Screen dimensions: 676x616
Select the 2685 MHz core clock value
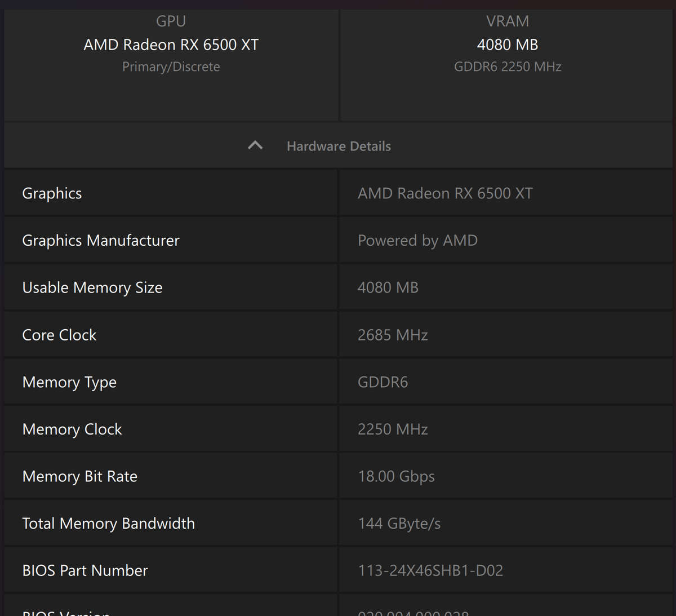(393, 335)
